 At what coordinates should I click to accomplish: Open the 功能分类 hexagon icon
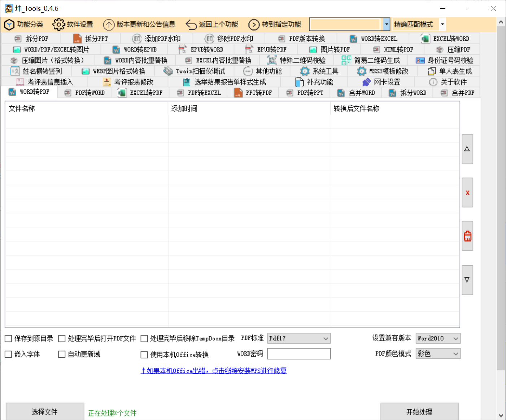pos(9,25)
